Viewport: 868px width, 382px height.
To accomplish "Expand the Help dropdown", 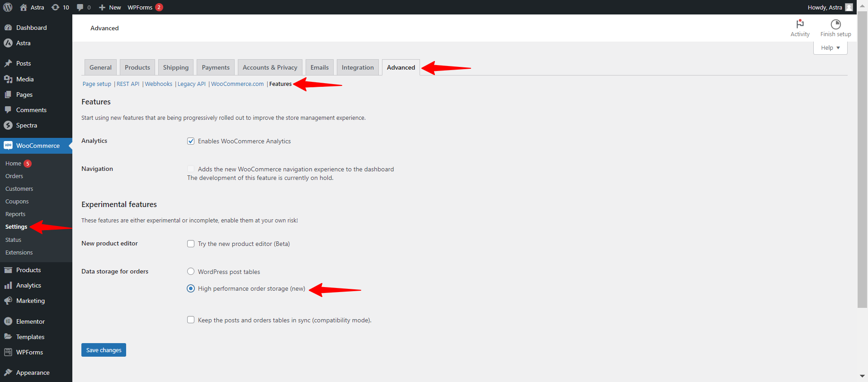I will click(x=830, y=48).
